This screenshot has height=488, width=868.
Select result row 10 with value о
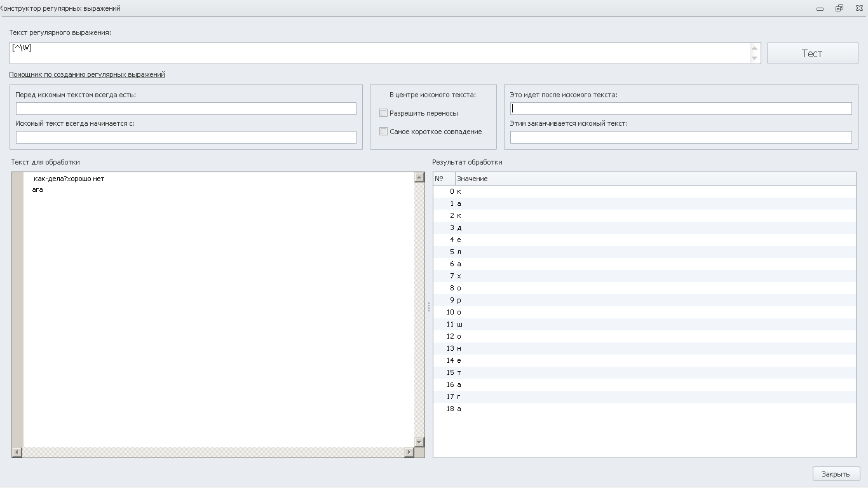[644, 312]
